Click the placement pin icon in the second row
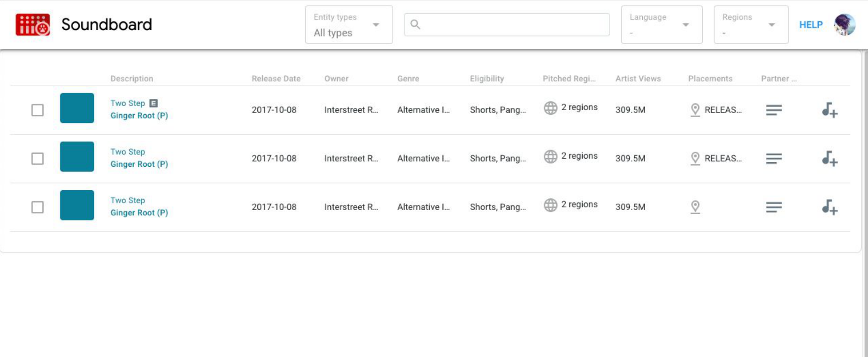The width and height of the screenshot is (868, 357). coord(695,159)
